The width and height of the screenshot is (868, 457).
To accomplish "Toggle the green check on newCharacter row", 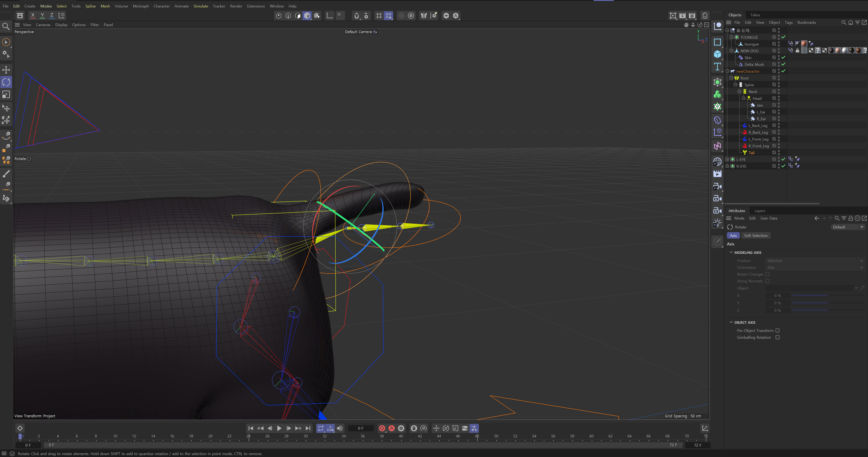I will click(783, 71).
